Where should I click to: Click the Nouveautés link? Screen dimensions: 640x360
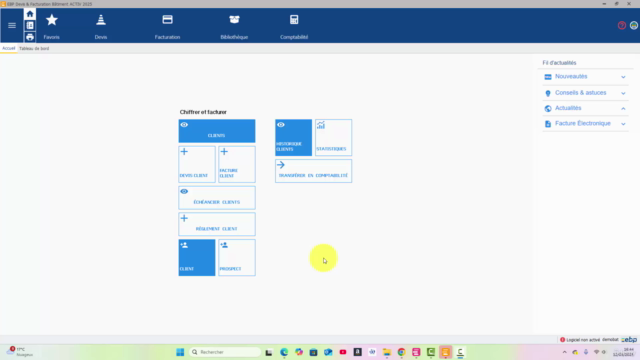571,76
